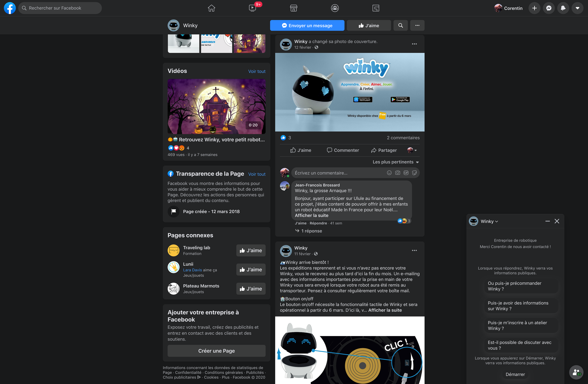Like the Traveling lab page

[251, 251]
